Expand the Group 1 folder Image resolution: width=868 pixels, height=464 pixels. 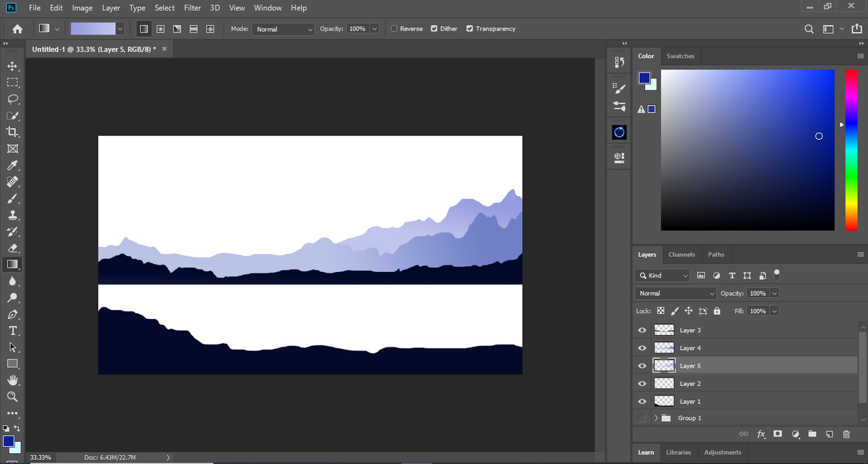pyautogui.click(x=656, y=418)
